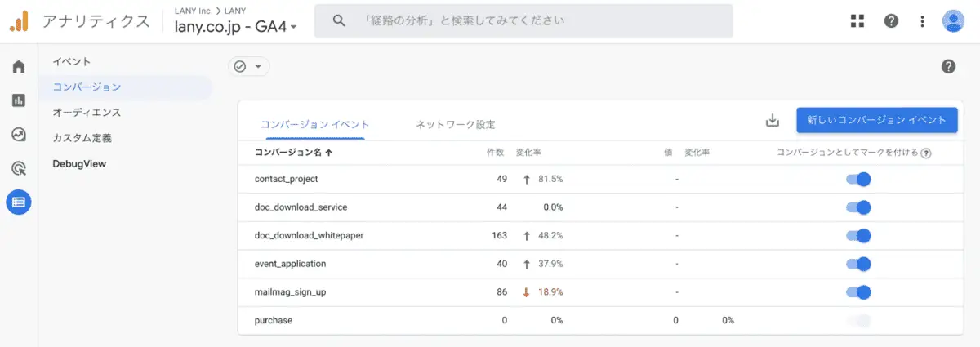Open the Google apps grid icon

(857, 21)
